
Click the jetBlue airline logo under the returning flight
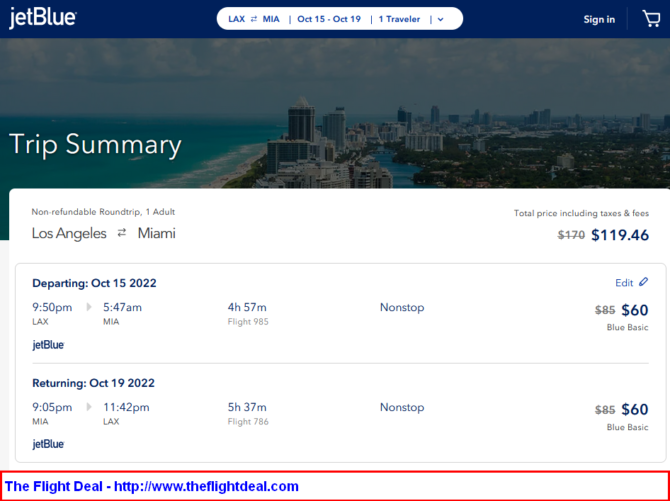[x=48, y=444]
